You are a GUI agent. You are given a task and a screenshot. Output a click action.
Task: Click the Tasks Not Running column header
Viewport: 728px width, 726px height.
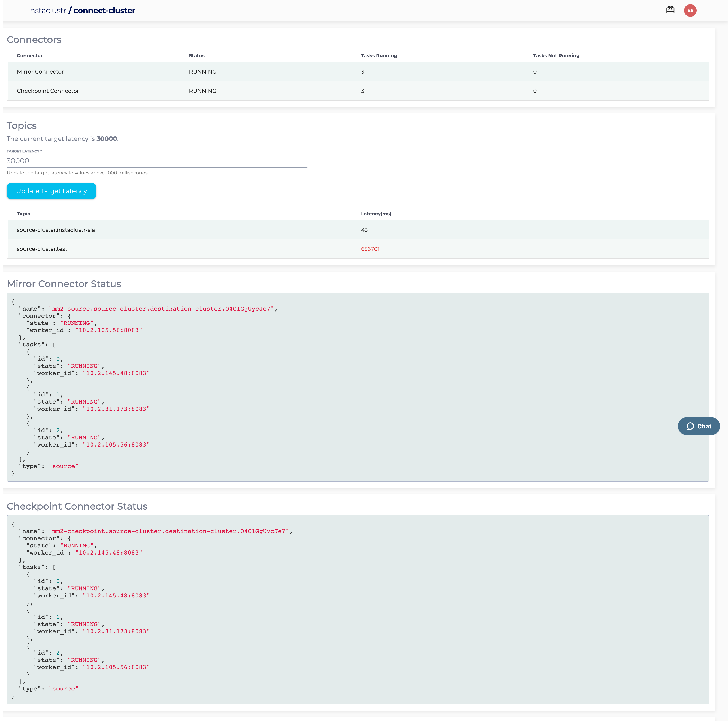click(556, 55)
